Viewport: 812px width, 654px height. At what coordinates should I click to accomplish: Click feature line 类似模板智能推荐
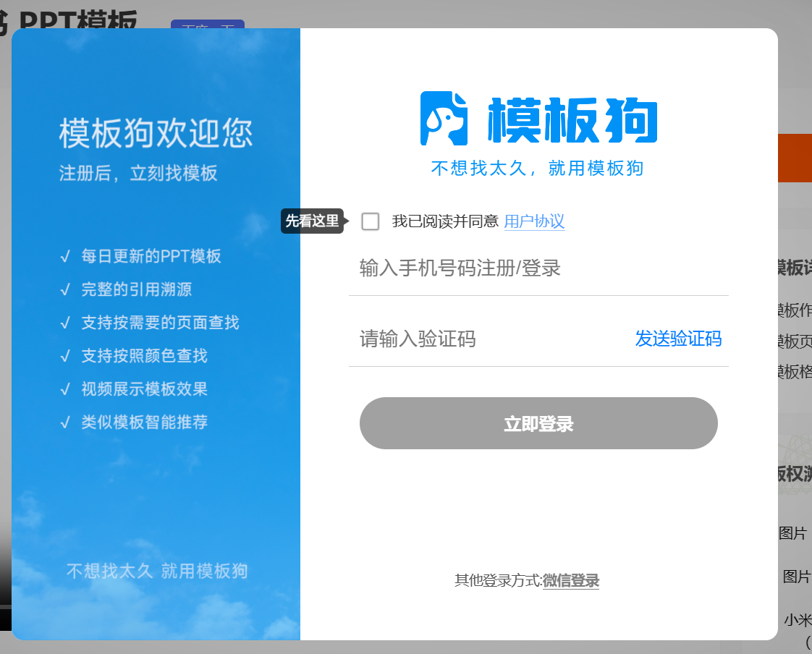(145, 422)
